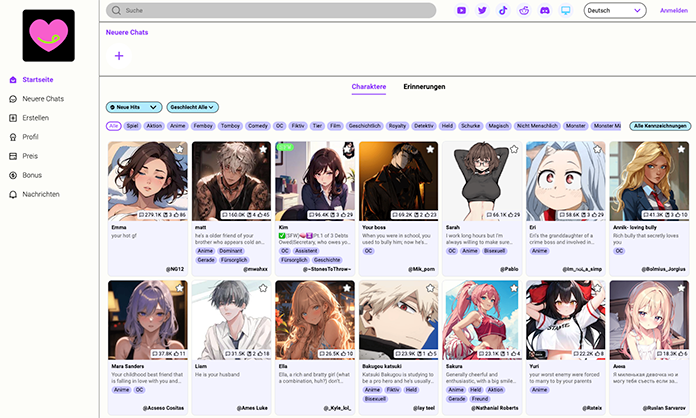Open the YouTube social link icon
This screenshot has width=696, height=418.
click(x=461, y=10)
